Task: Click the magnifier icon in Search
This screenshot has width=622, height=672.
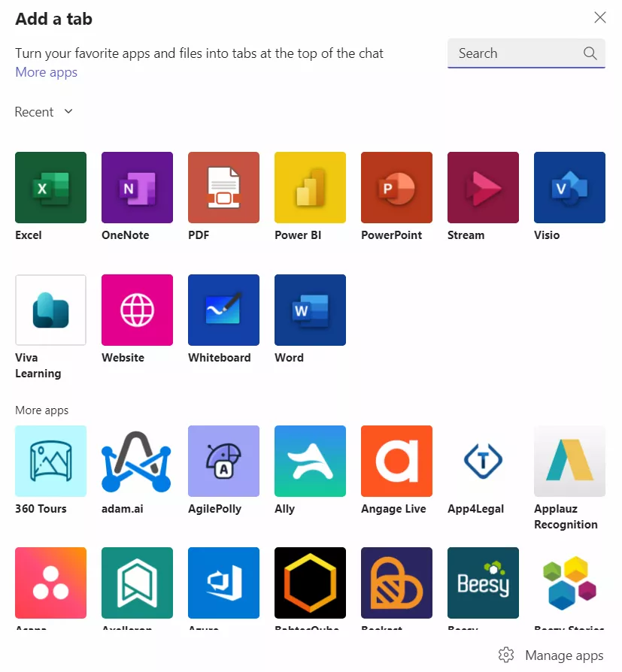Action: (x=590, y=53)
